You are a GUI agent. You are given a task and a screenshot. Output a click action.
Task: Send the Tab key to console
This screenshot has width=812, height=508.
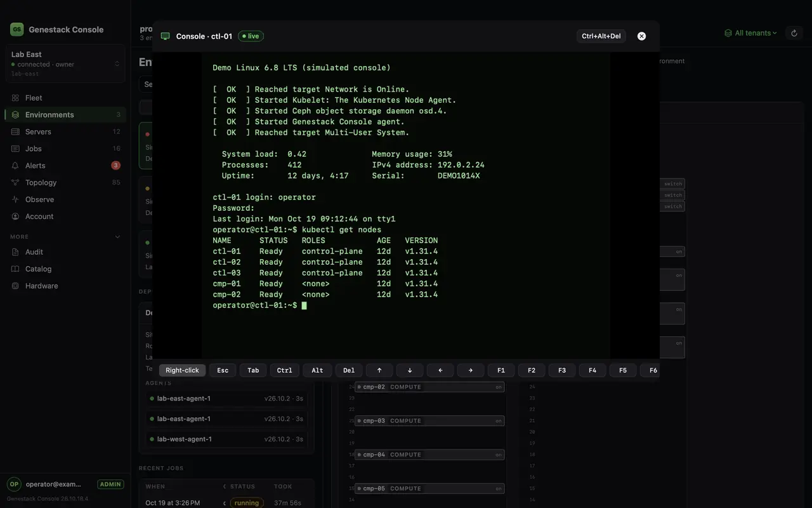[x=253, y=370]
